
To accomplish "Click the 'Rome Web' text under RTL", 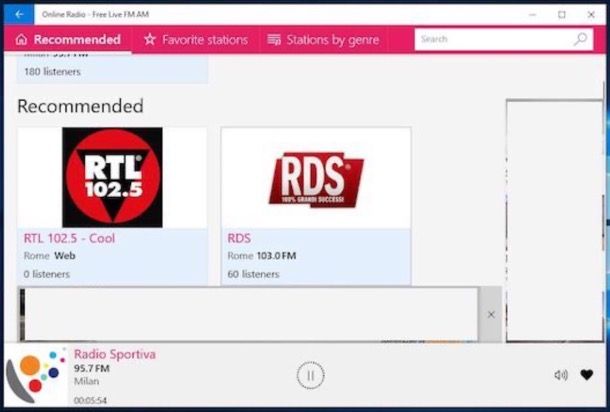I will 49,256.
